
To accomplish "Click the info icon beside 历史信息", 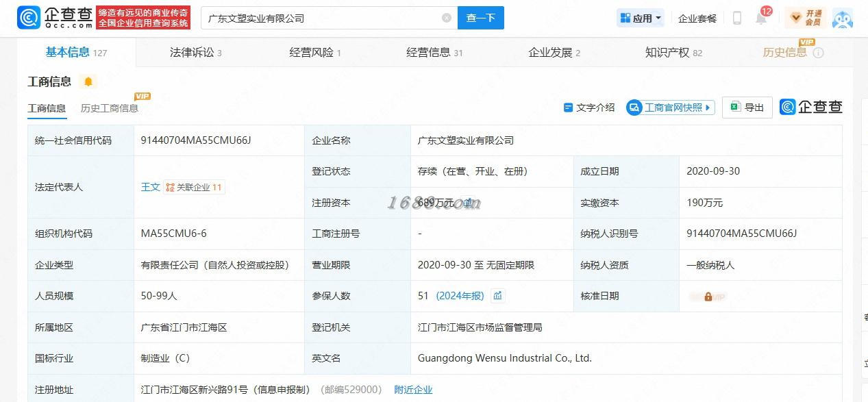I will (x=818, y=53).
